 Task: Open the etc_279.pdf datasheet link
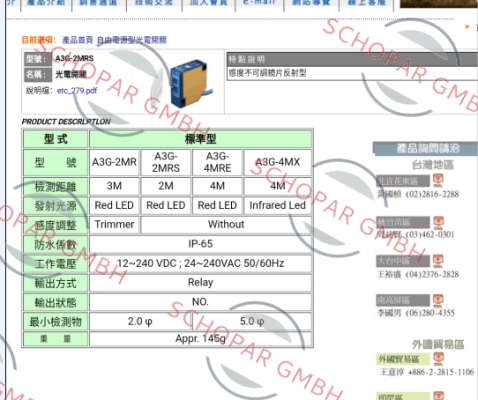[x=77, y=91]
